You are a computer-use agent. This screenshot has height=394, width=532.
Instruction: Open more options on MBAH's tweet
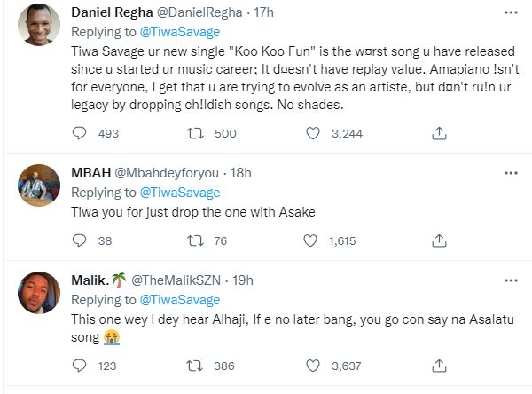coord(511,171)
